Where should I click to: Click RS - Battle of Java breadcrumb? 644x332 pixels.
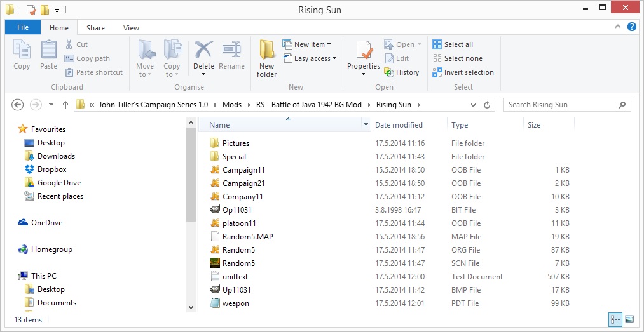click(309, 105)
